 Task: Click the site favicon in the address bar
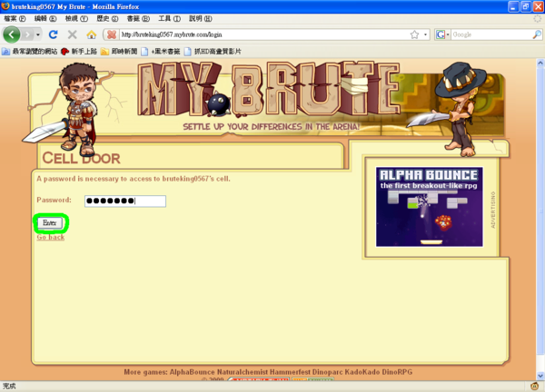pyautogui.click(x=112, y=34)
